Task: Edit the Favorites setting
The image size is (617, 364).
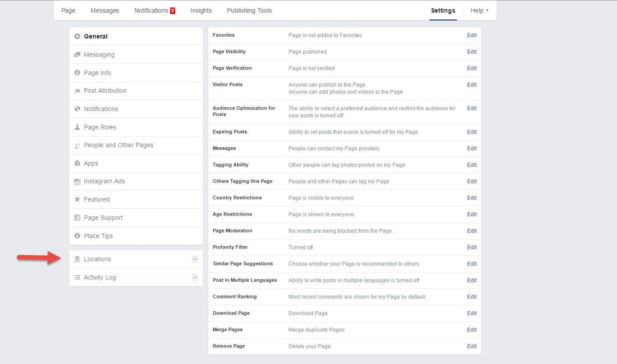Action: (472, 35)
